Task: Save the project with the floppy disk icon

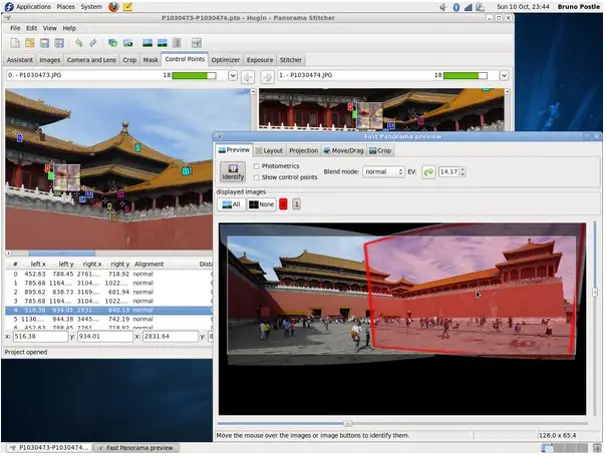Action: [45, 43]
